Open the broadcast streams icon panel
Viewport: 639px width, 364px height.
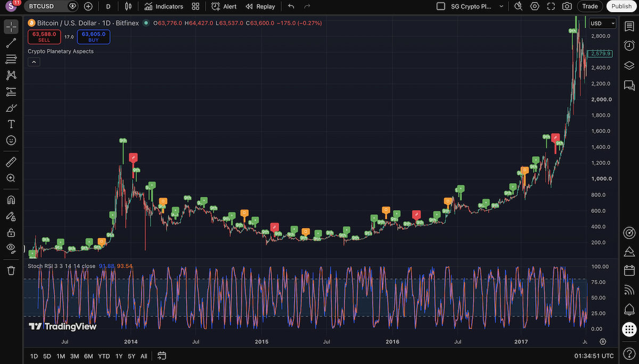tap(629, 290)
